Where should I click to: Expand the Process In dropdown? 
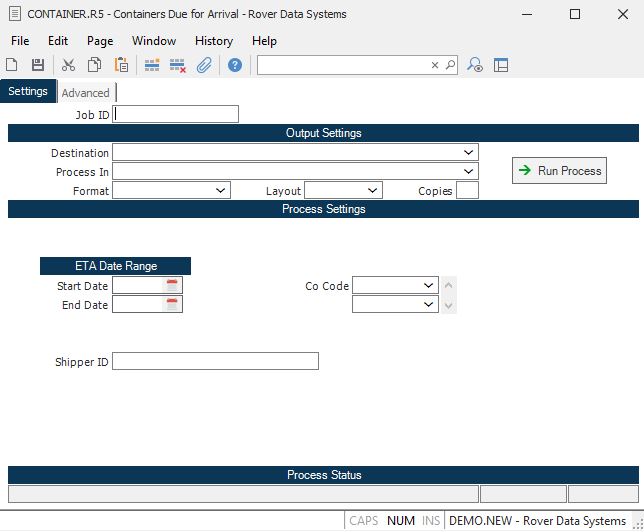coord(469,172)
